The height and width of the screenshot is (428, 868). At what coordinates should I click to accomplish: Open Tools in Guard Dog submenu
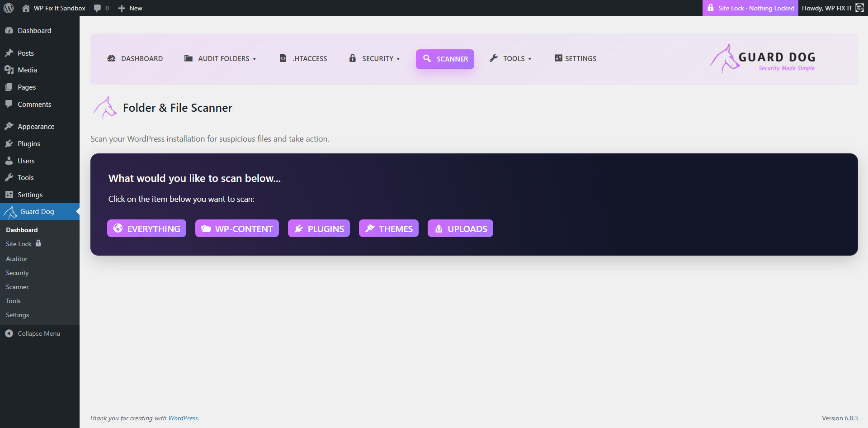tap(13, 301)
